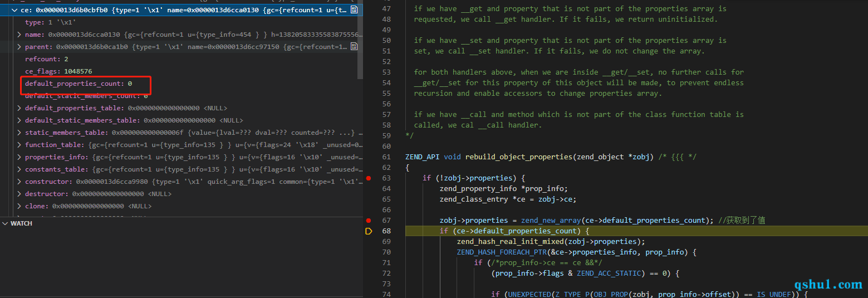Open binary data view on parent row
The image size is (868, 298).
pyautogui.click(x=354, y=47)
